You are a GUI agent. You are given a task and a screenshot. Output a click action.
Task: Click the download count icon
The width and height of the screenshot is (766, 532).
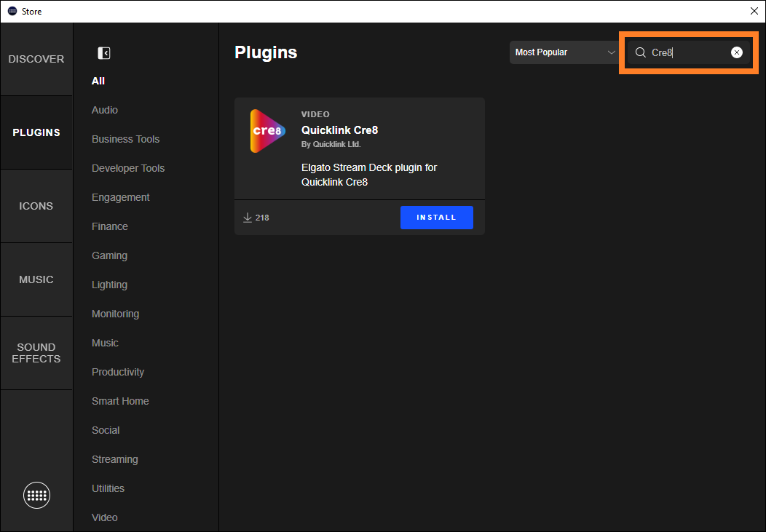247,217
